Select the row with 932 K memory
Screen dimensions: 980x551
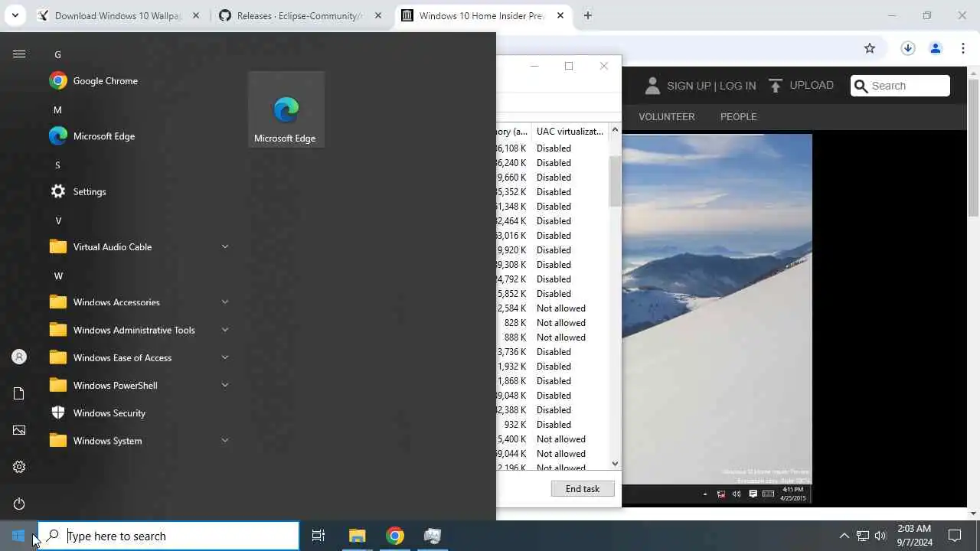tap(552, 425)
